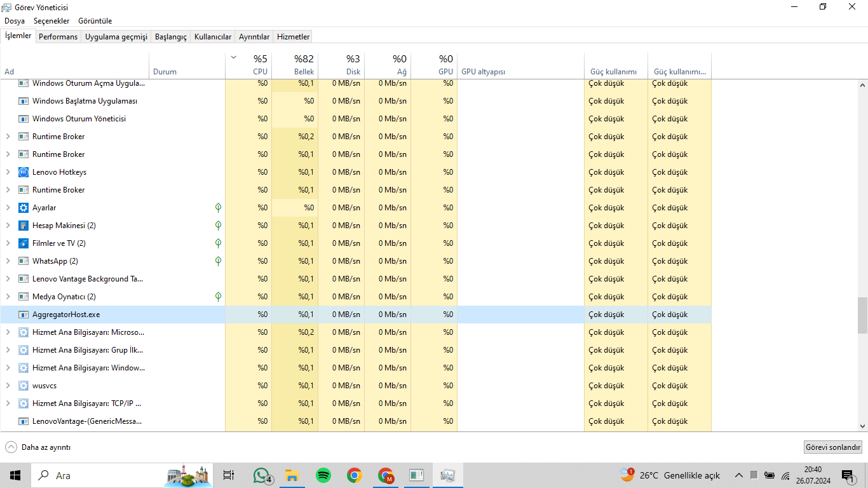
Task: Select the LenovoVantage-(GenericMessa... process row
Action: [x=356, y=421]
